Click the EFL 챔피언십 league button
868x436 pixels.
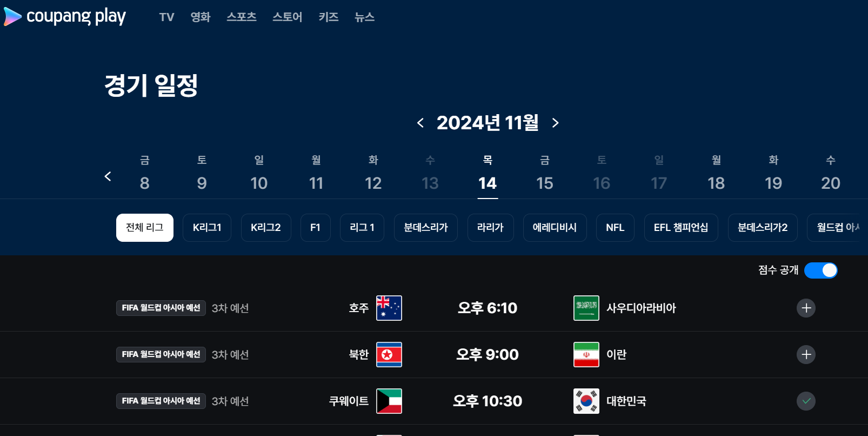681,227
